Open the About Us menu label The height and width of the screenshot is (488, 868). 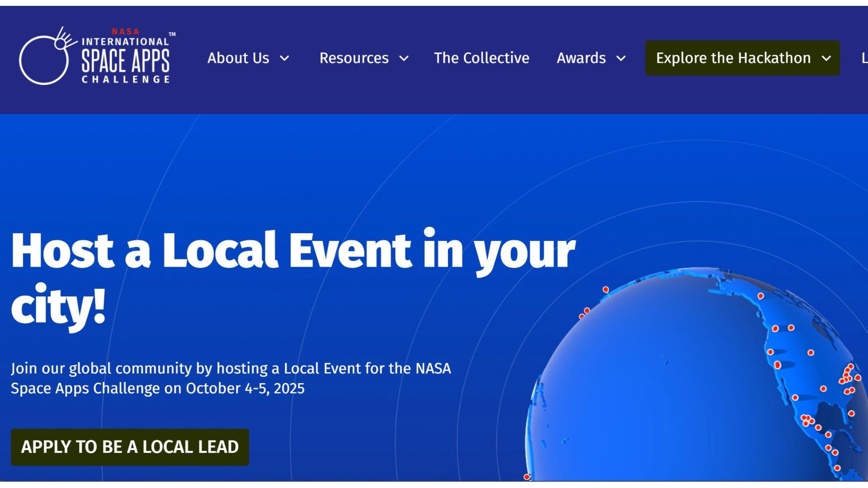pos(238,58)
